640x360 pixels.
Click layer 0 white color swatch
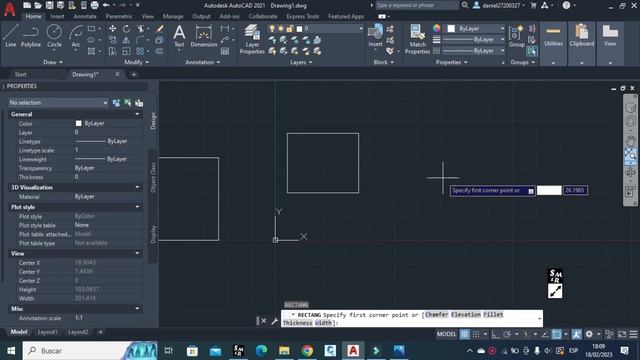[299, 29]
